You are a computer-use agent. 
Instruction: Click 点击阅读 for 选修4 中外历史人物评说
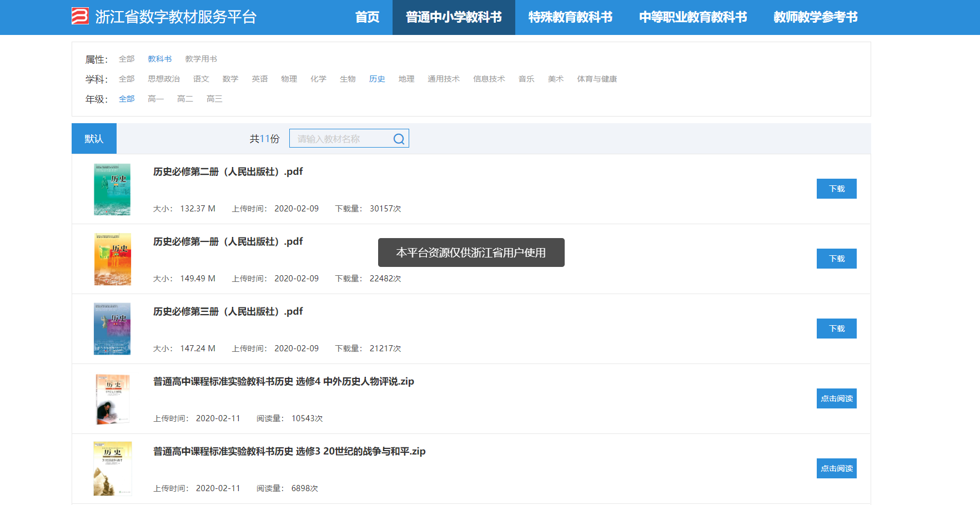pos(837,398)
